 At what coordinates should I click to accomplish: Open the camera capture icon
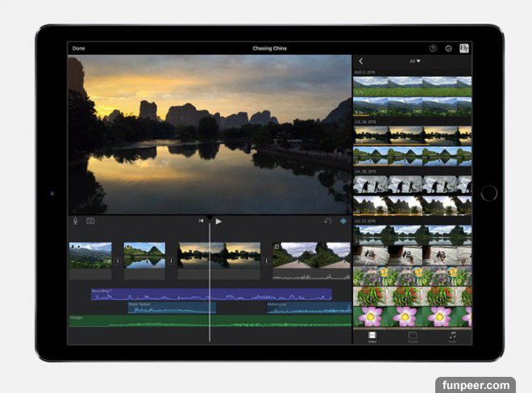[x=90, y=220]
